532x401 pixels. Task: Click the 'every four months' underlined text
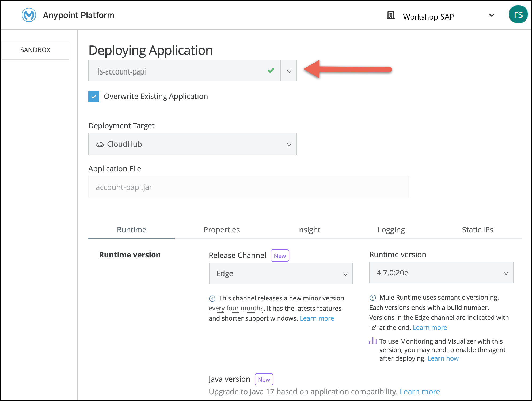[x=236, y=308]
